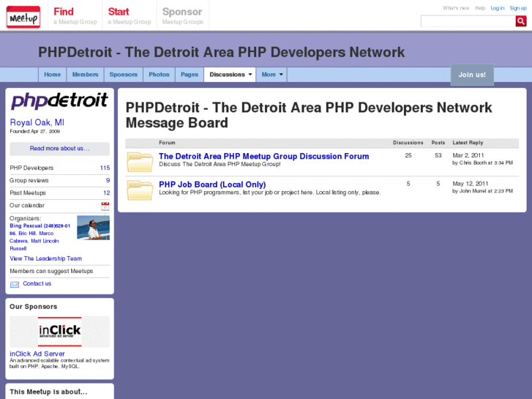Click the phpdetroit logo image
Image resolution: width=532 pixels, height=399 pixels.
point(59,100)
